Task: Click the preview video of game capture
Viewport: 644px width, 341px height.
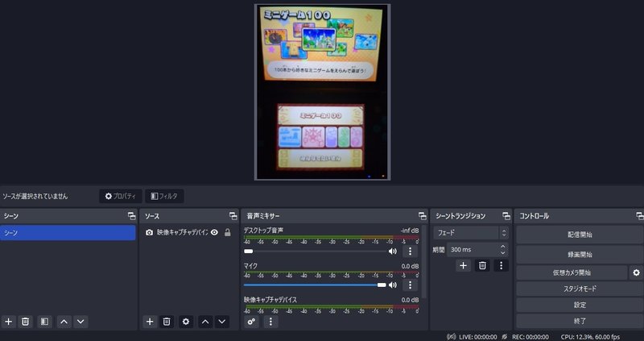Action: coord(323,92)
